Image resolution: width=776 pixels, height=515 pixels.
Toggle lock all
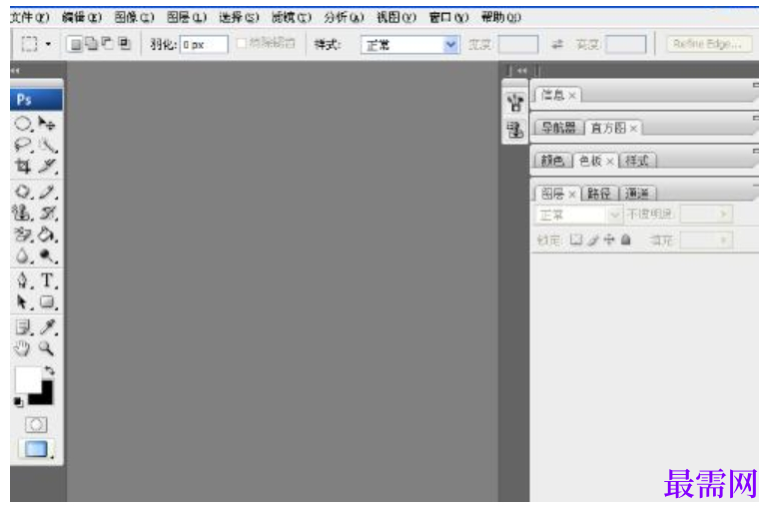tap(626, 240)
